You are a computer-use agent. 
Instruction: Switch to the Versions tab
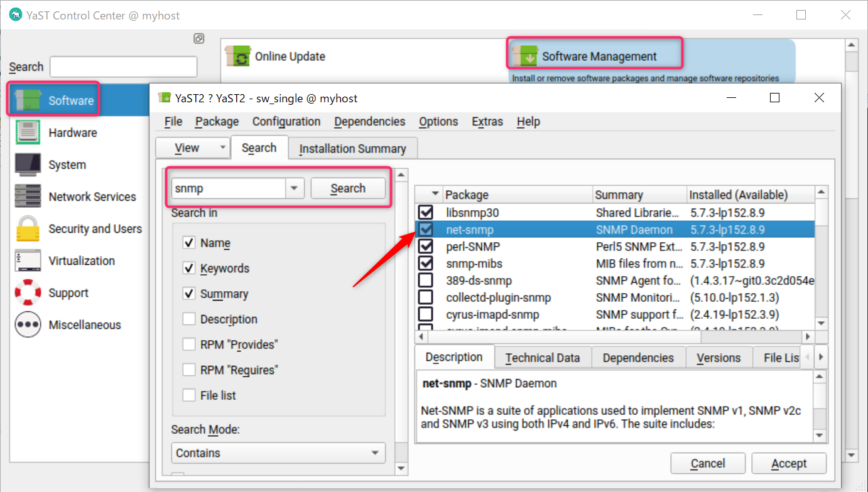pos(719,358)
